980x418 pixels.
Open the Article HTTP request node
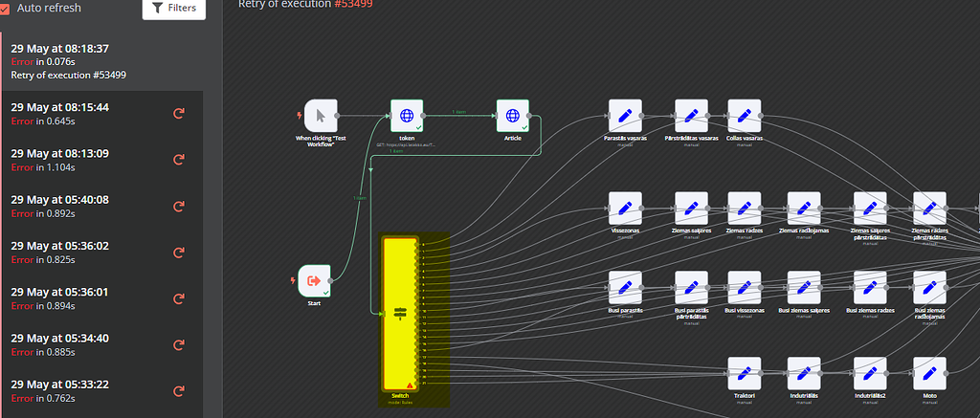(x=512, y=116)
